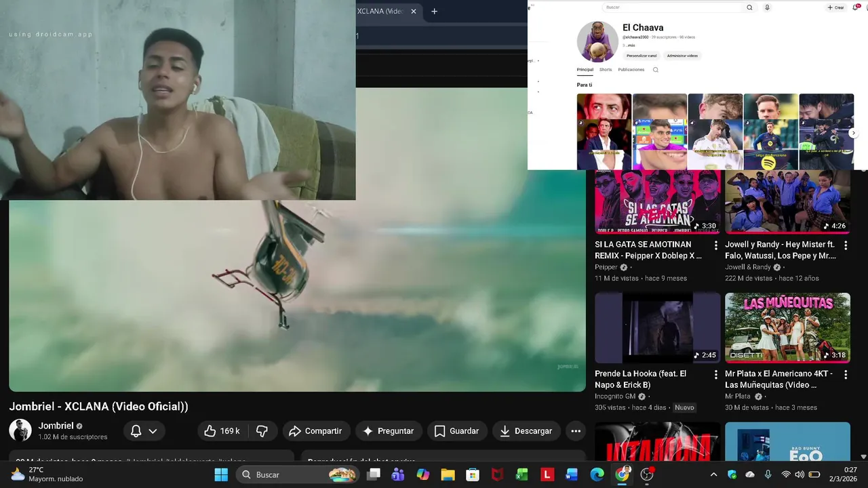This screenshot has height=488, width=868.
Task: Switch to the Publicaciones tab
Action: [x=631, y=70]
